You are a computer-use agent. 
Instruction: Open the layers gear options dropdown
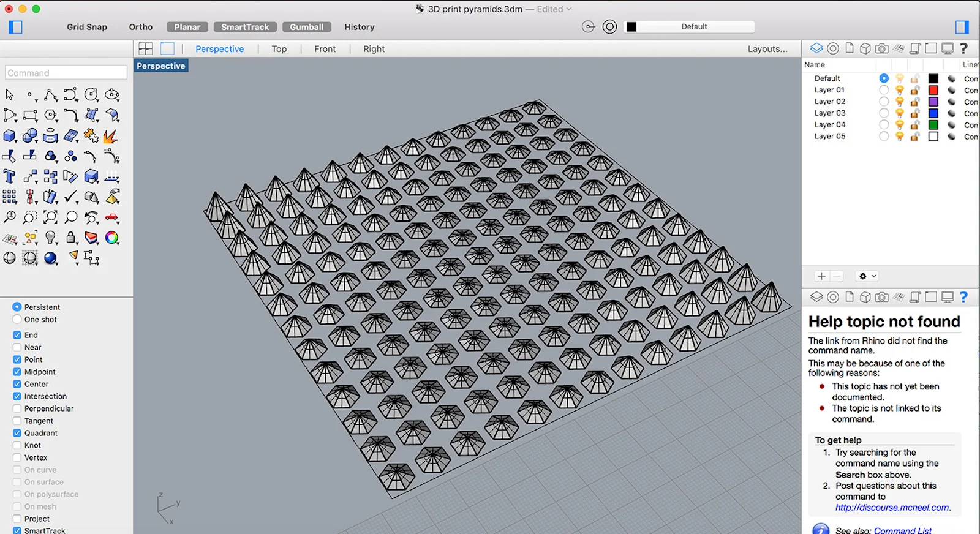(x=867, y=276)
